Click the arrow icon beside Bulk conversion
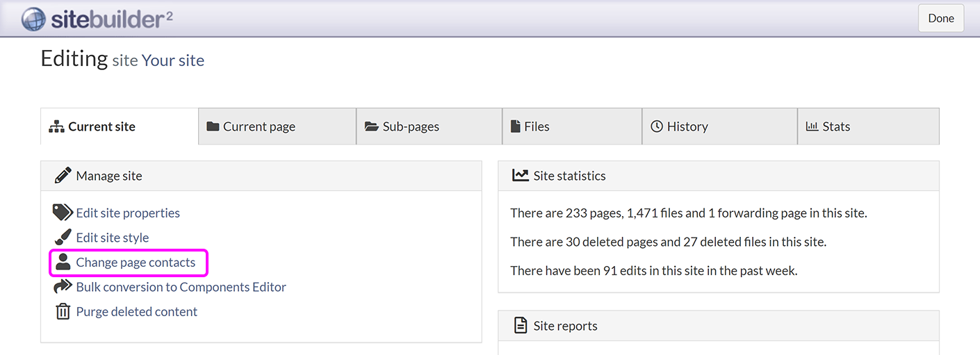The height and width of the screenshot is (355, 980). point(63,287)
